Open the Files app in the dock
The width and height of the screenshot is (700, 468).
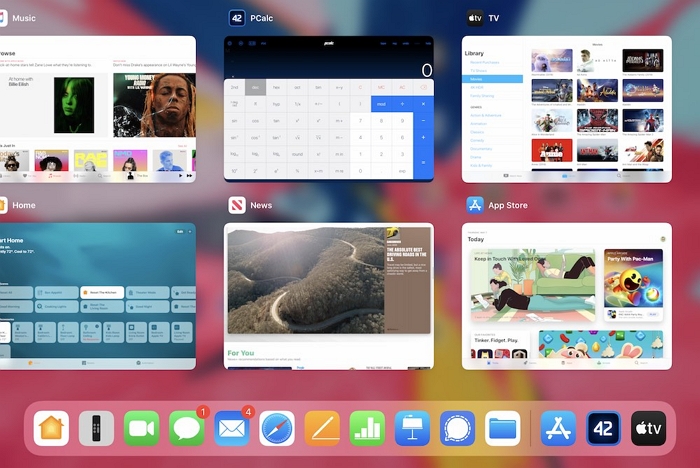point(502,429)
